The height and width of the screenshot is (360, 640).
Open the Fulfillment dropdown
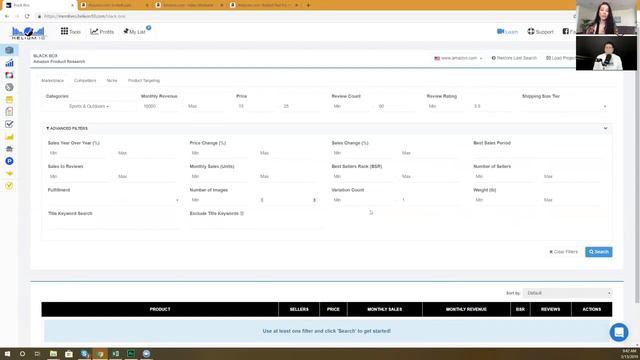[x=113, y=200]
